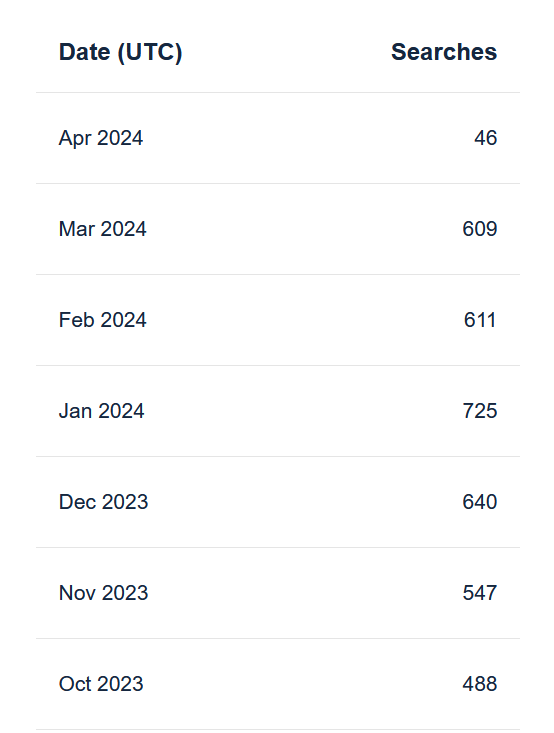Click the word Searches in header
The height and width of the screenshot is (733, 554).
(444, 52)
